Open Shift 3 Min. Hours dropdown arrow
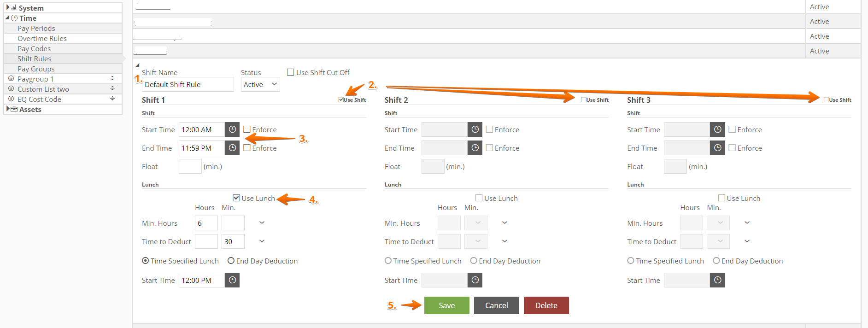 point(747,223)
